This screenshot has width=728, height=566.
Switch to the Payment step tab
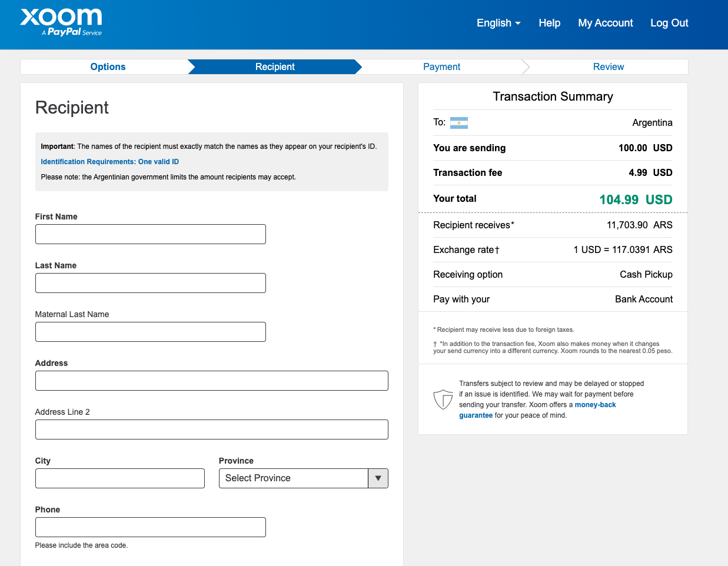441,66
